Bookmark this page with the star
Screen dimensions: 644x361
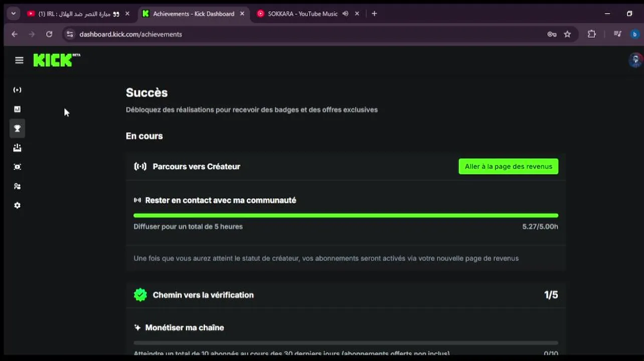click(567, 34)
